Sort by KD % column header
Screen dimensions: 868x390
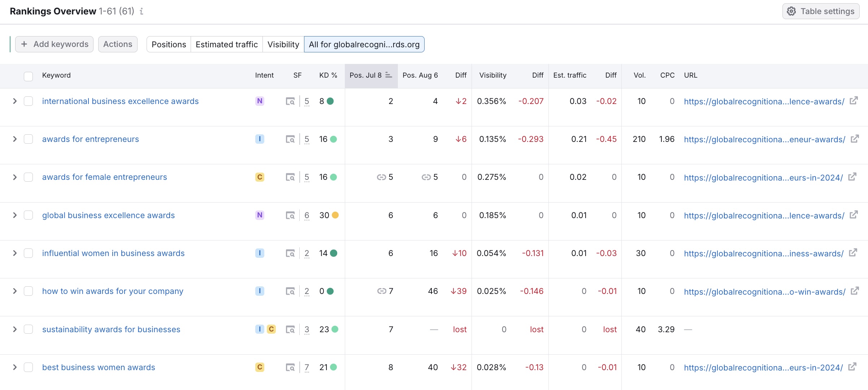click(x=328, y=75)
